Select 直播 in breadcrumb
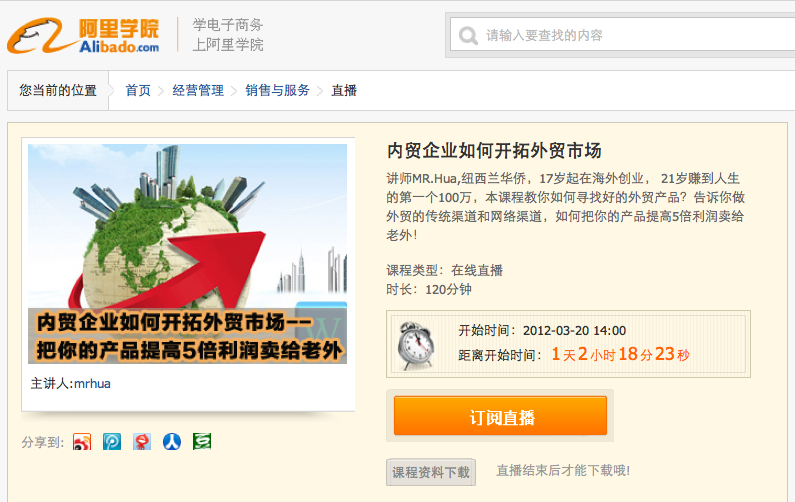 pos(344,90)
